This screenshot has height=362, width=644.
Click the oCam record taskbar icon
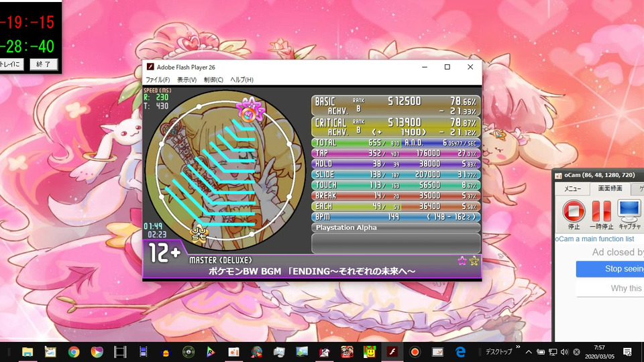(x=415, y=352)
